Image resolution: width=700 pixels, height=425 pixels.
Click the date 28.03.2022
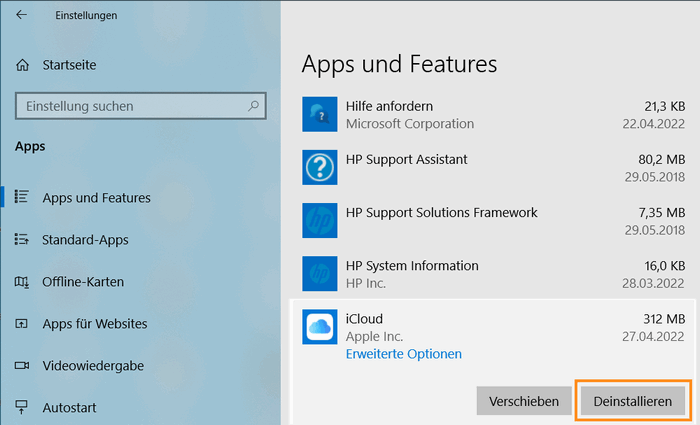click(x=653, y=283)
